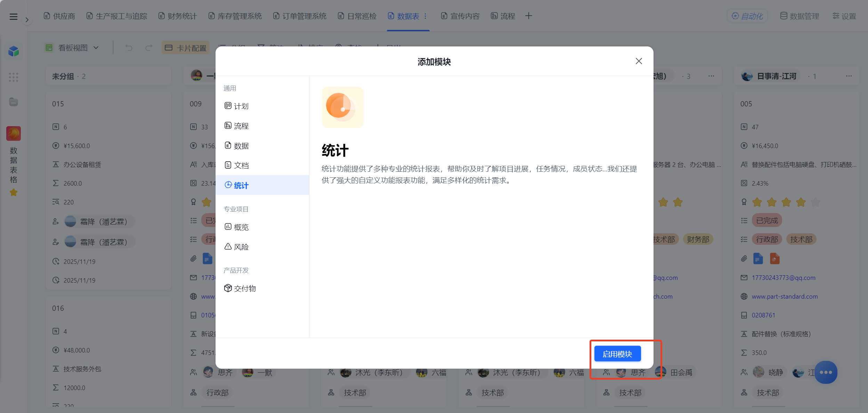Switch to the 流程 tab in top bar

(503, 16)
